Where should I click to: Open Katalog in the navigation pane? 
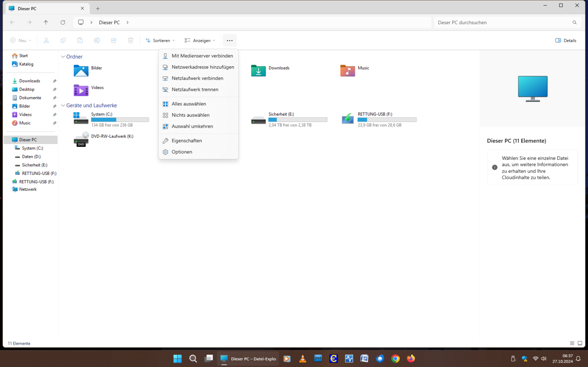tap(23, 64)
